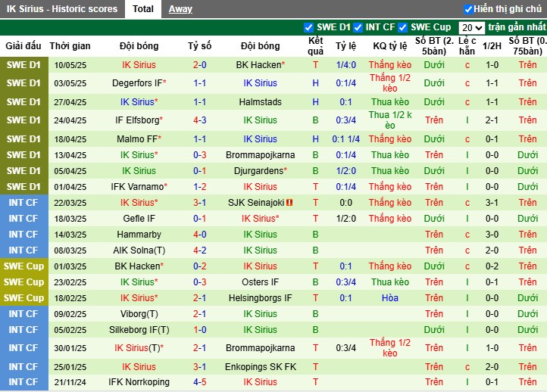The height and width of the screenshot is (392, 547).
Task: Click half-time 3-1 in Seinajoki row
Action: (492, 203)
